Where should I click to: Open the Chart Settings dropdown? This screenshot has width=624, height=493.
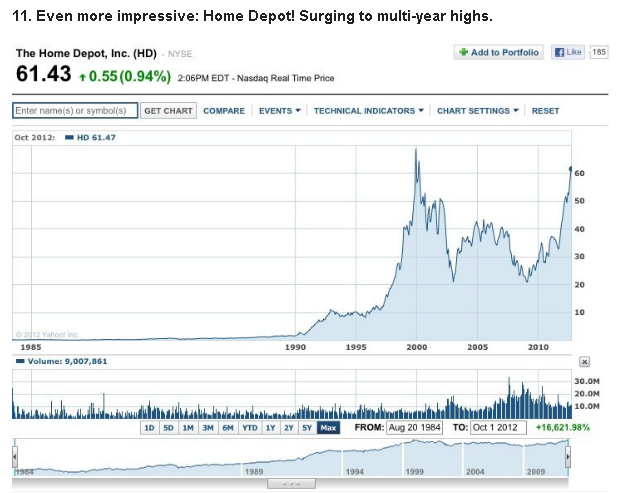click(x=478, y=111)
